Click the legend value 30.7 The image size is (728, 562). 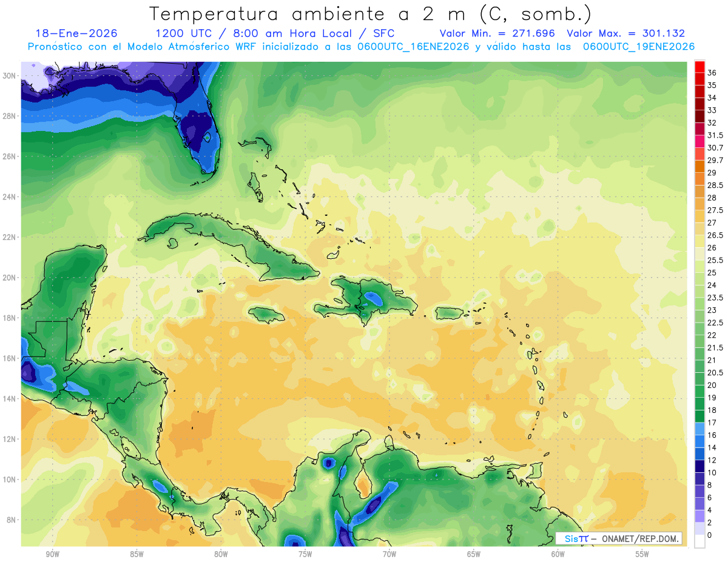click(715, 148)
